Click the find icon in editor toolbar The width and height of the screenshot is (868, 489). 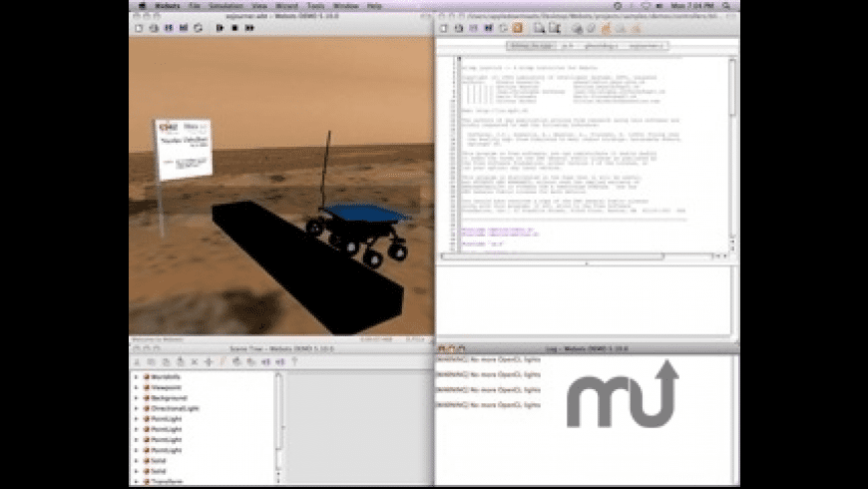click(539, 28)
